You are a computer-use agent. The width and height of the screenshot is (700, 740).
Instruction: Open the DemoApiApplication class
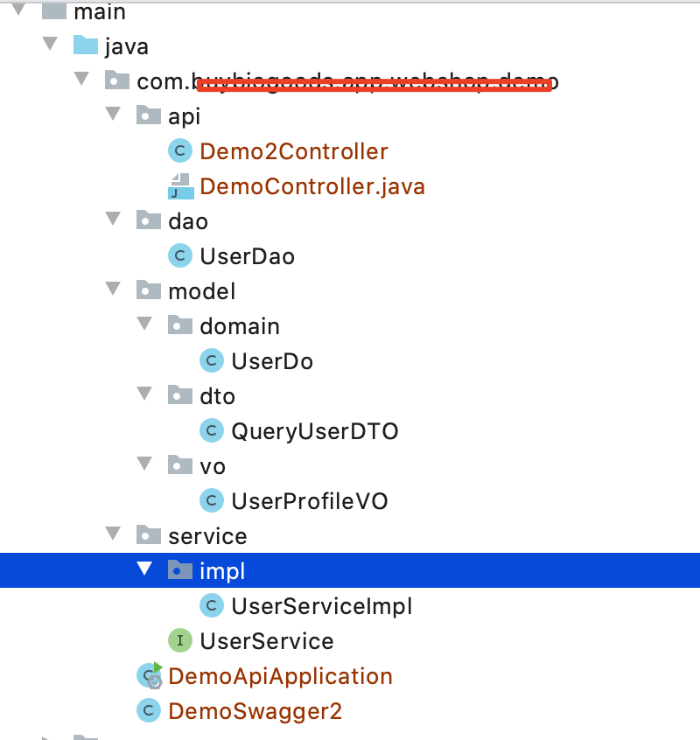coord(278,675)
